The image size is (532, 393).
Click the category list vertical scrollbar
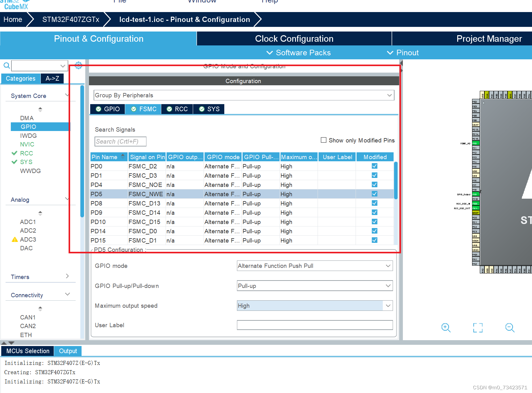(82, 151)
